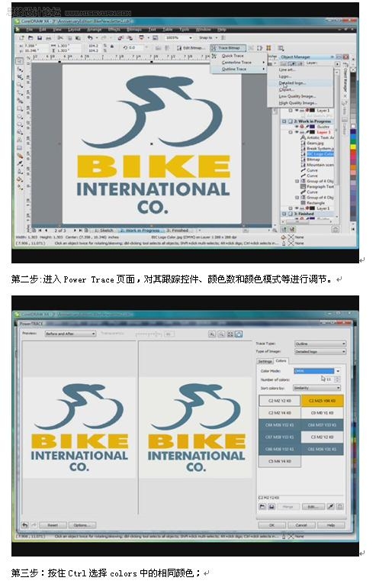
Task: Click the Undo arrow in CorelDRAW toolbar
Action: (90, 37)
